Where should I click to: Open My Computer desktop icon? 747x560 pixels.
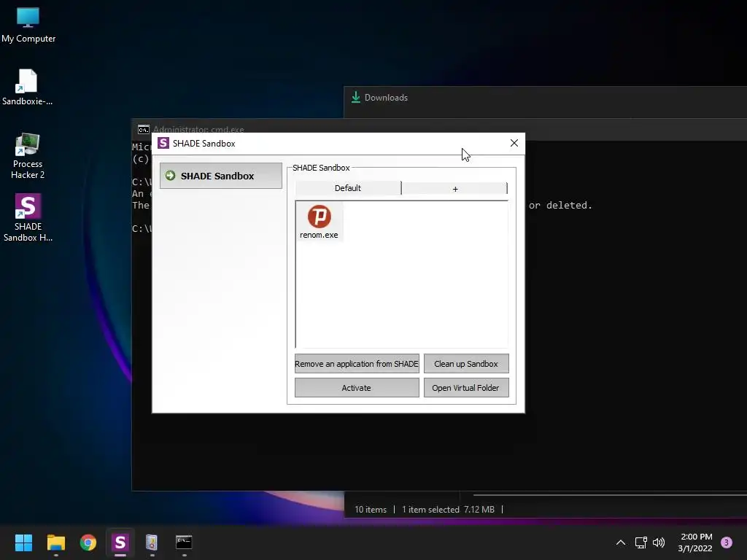point(28,26)
